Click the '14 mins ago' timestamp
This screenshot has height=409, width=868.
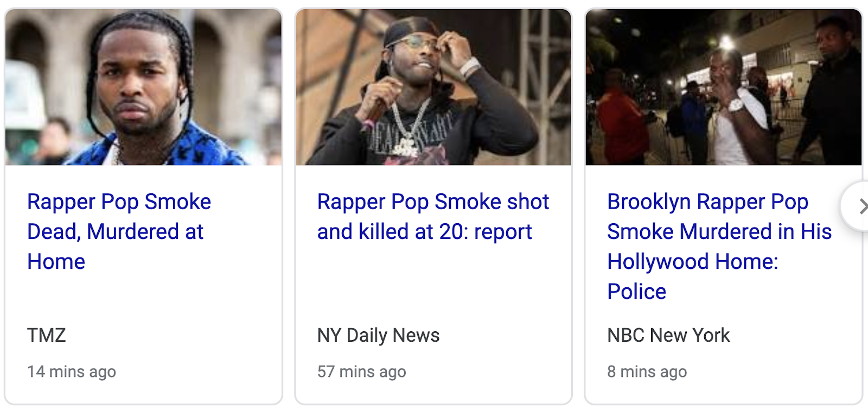tap(72, 372)
